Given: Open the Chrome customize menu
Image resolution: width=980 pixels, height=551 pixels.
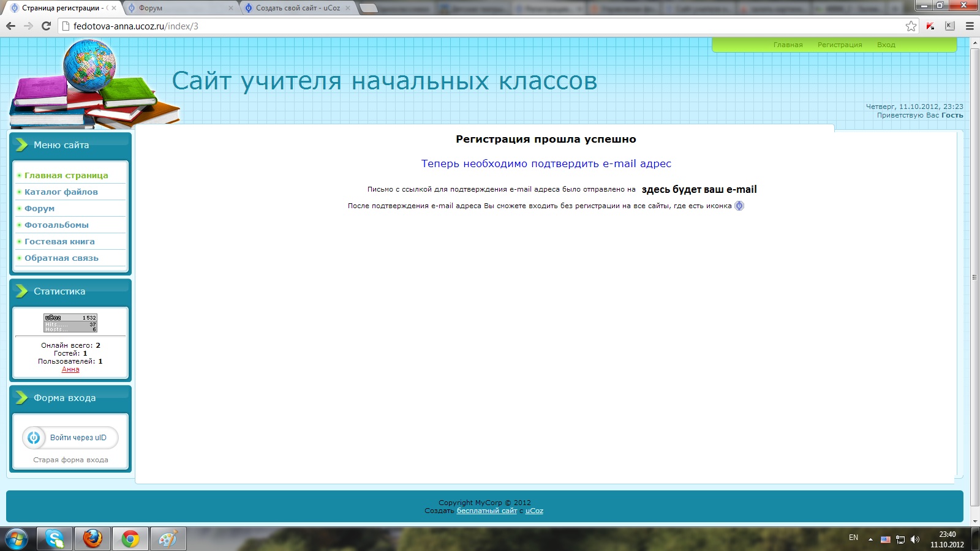Looking at the screenshot, I should click(x=970, y=26).
